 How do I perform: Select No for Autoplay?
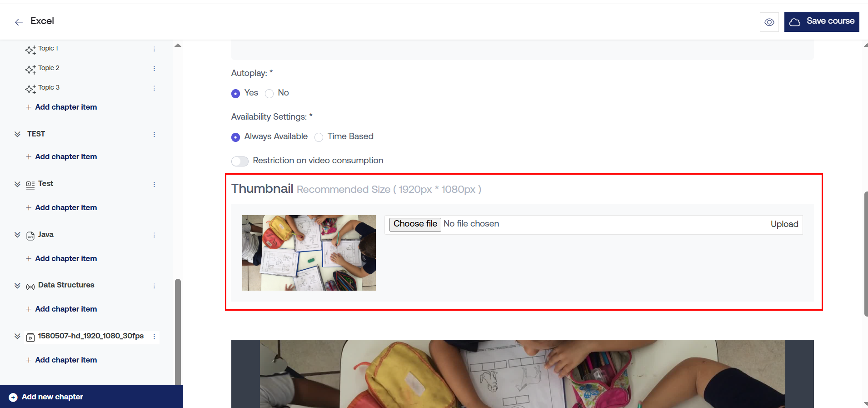point(269,93)
